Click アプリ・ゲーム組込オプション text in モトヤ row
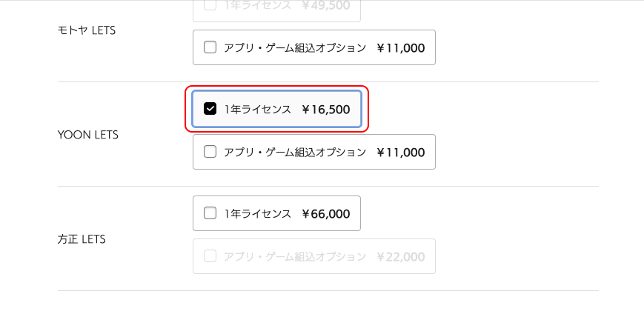The width and height of the screenshot is (644, 314). (x=295, y=48)
